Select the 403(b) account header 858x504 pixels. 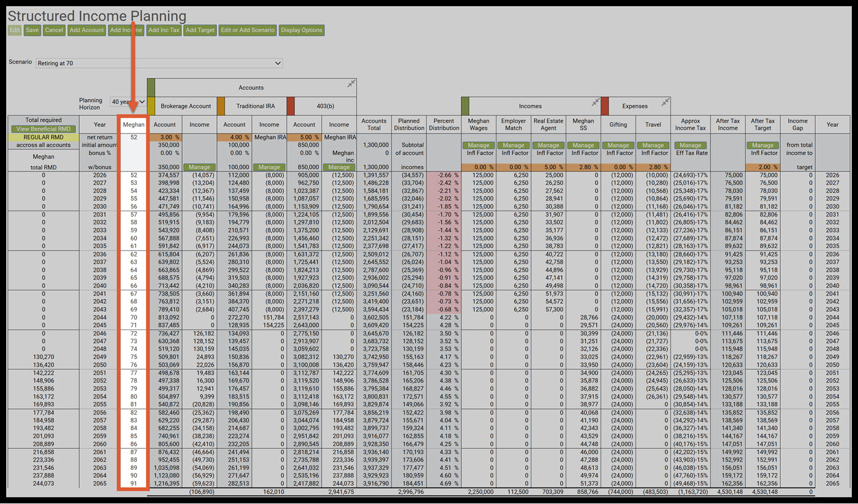tap(325, 106)
